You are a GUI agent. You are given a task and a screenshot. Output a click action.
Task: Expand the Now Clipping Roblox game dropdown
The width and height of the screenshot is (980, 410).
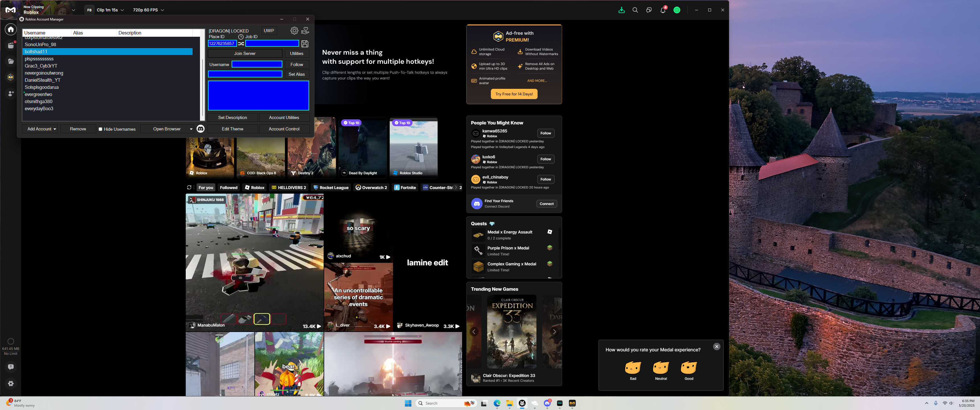[73, 10]
